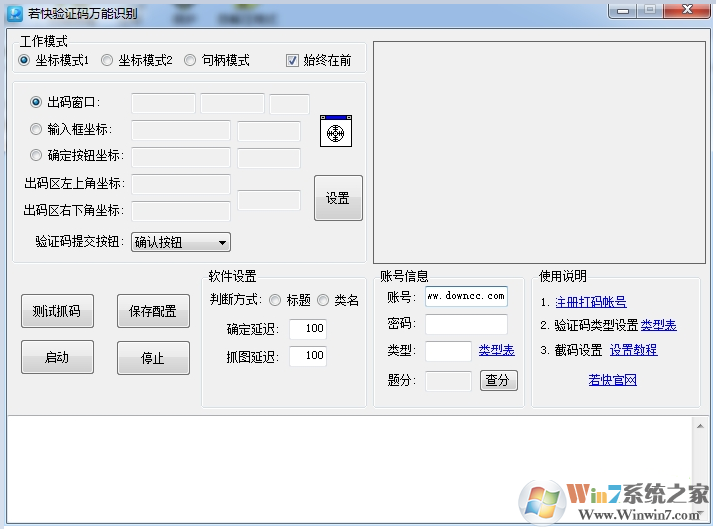Choose 类名 as the 判断方式
Screen dimensions: 716x529
pyautogui.click(x=323, y=300)
